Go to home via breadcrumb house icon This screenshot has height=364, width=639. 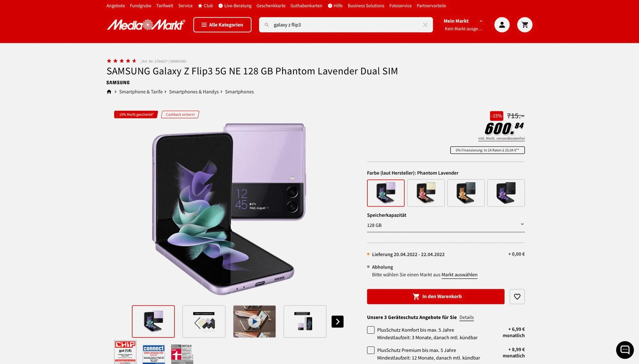click(109, 92)
